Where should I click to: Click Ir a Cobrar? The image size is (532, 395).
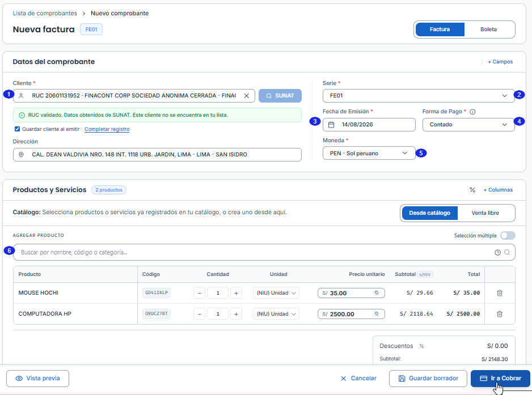(x=500, y=379)
